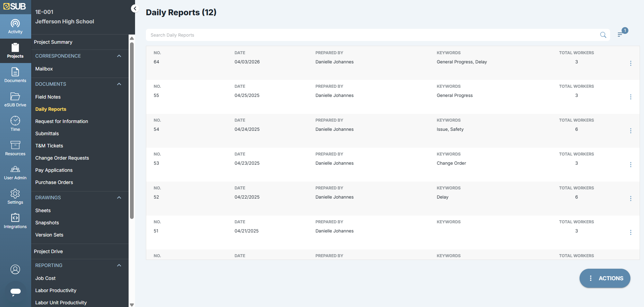Click the search magnifier icon

tap(603, 35)
